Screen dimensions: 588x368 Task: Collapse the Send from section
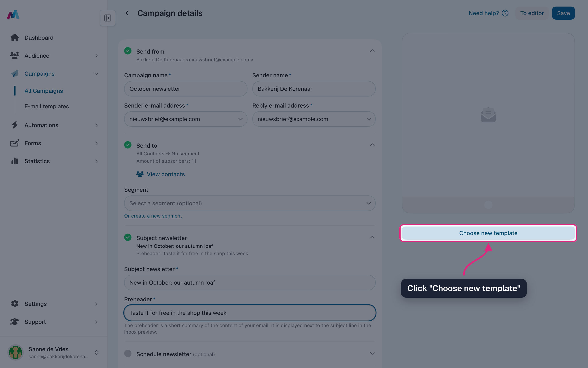point(372,51)
